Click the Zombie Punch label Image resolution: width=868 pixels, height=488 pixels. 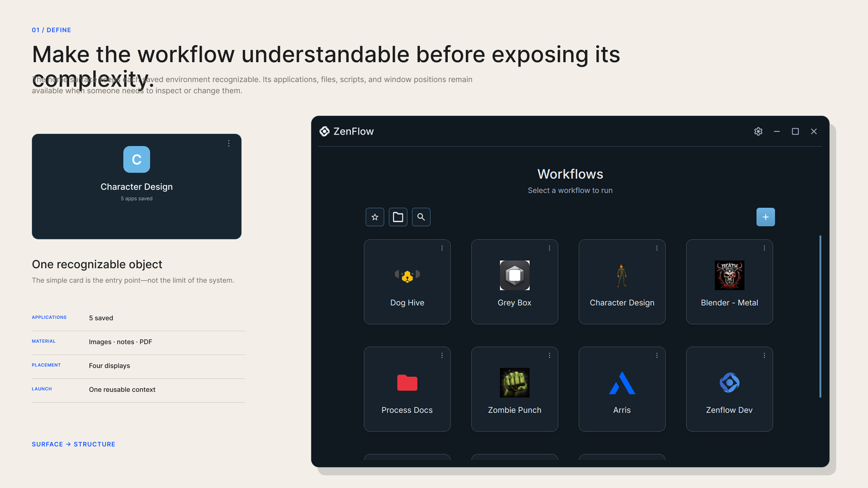[x=515, y=410]
